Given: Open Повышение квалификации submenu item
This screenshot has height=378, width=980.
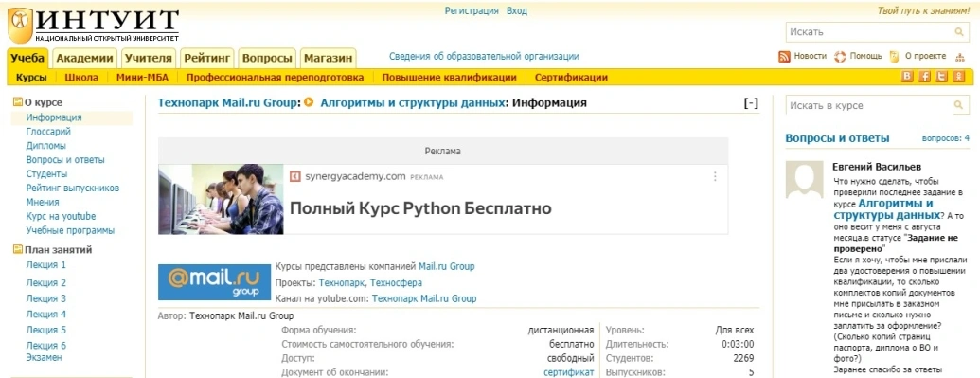Looking at the screenshot, I should 450,78.
